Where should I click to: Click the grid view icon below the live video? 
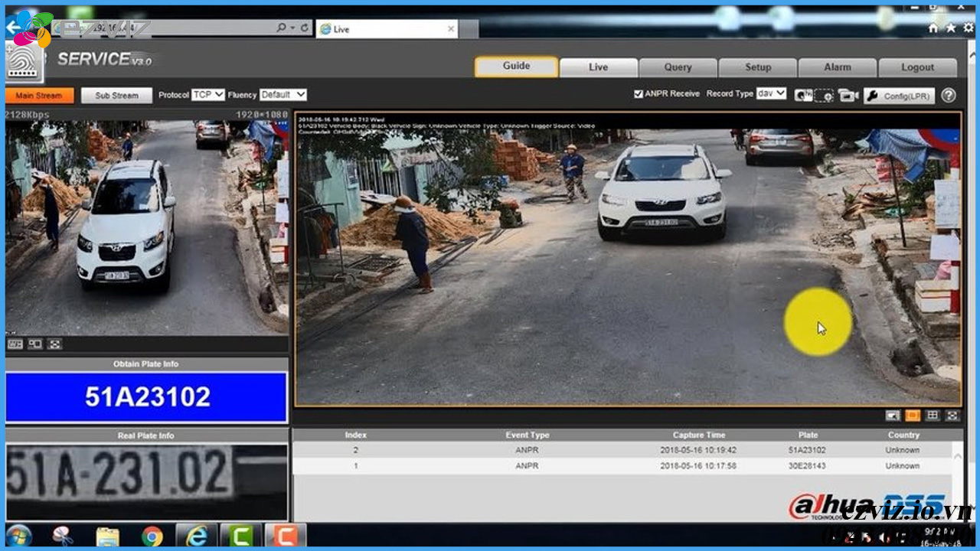931,416
